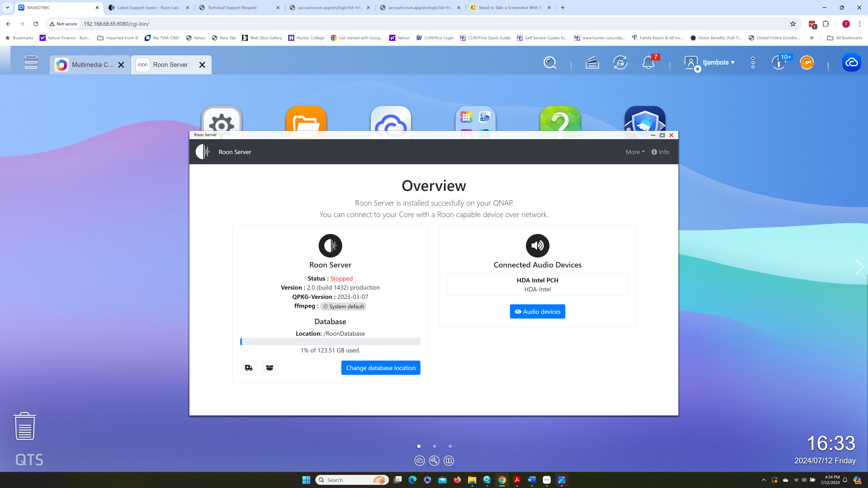Open the three-dot more options menu
Viewport: 868px width, 488px height.
pos(753,63)
